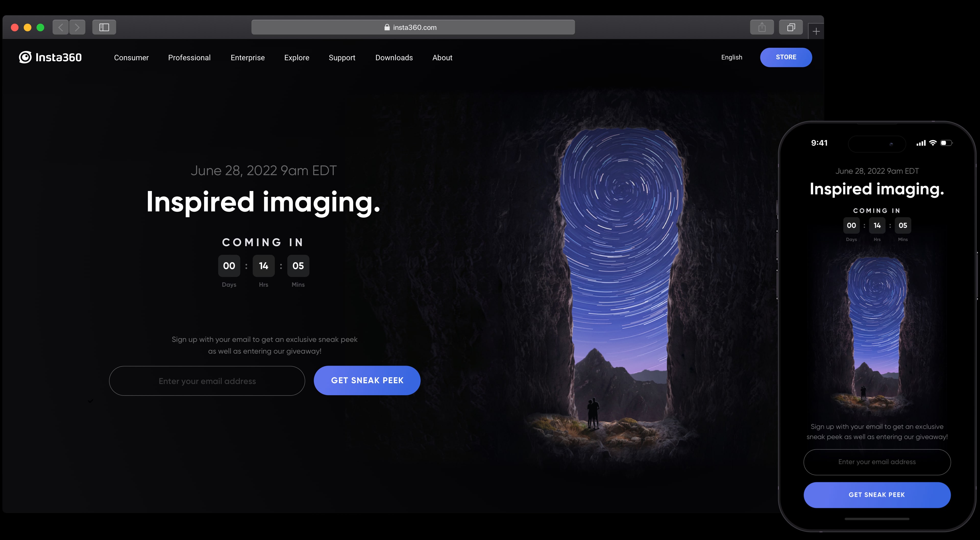Image resolution: width=980 pixels, height=540 pixels.
Task: Click the insta360.com address bar
Action: [x=413, y=27]
